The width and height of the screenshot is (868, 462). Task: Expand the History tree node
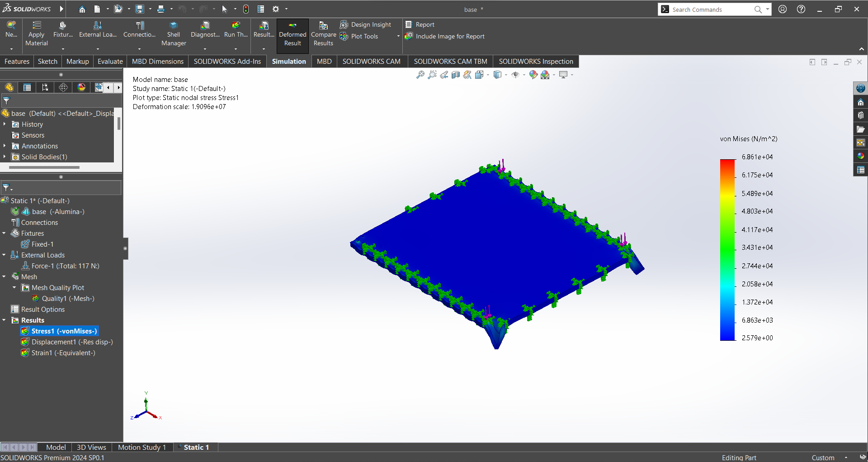[x=5, y=124]
